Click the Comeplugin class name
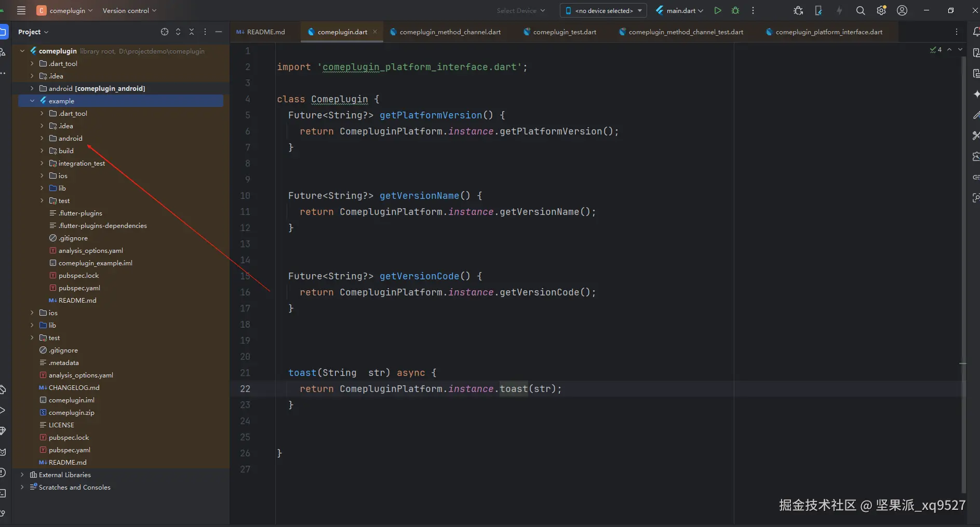Viewport: 980px width, 527px height. click(x=340, y=99)
